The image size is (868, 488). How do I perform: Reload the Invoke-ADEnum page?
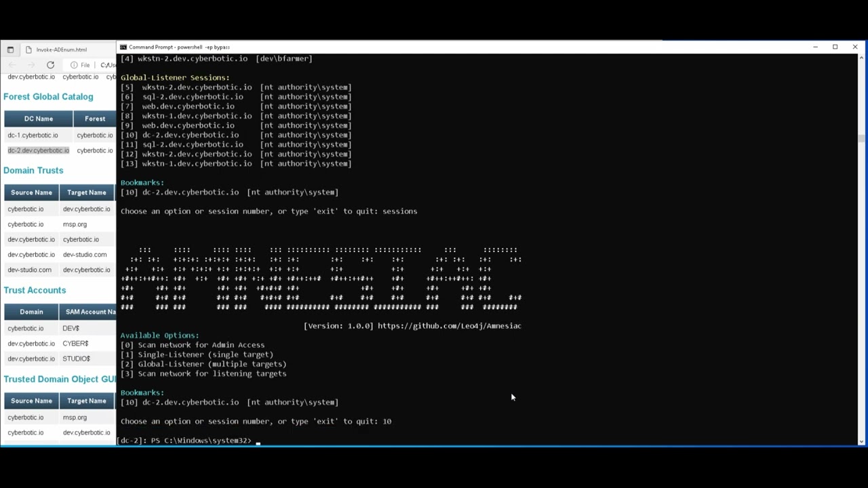[50, 65]
